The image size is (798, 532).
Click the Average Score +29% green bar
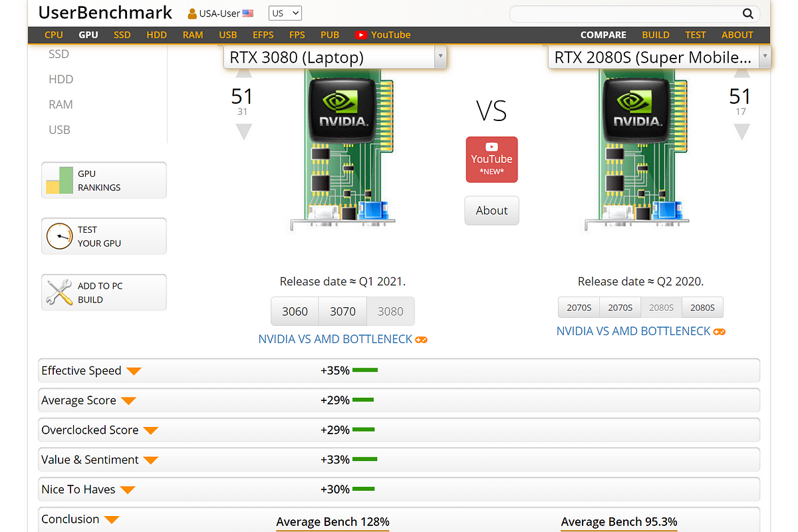[363, 400]
